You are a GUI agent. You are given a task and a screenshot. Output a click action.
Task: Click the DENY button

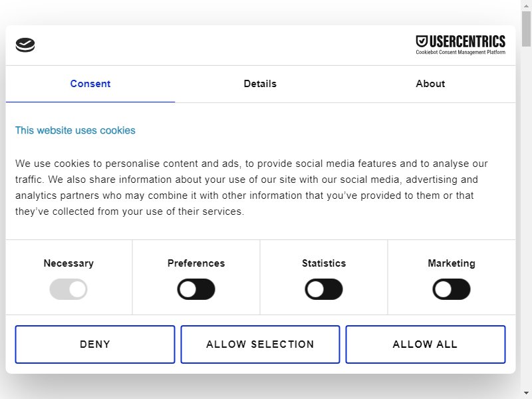[95, 344]
